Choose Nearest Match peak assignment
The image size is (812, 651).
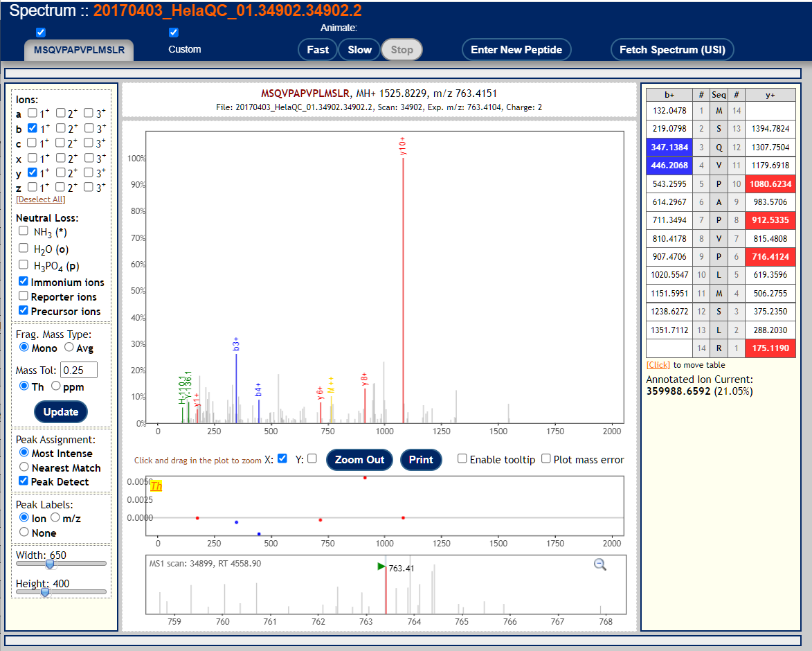click(x=24, y=467)
